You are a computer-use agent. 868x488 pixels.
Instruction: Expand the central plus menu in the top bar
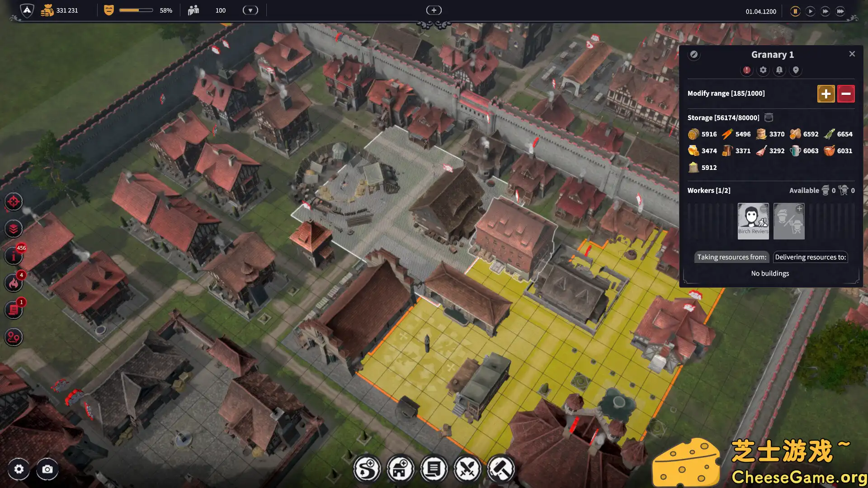click(434, 9)
